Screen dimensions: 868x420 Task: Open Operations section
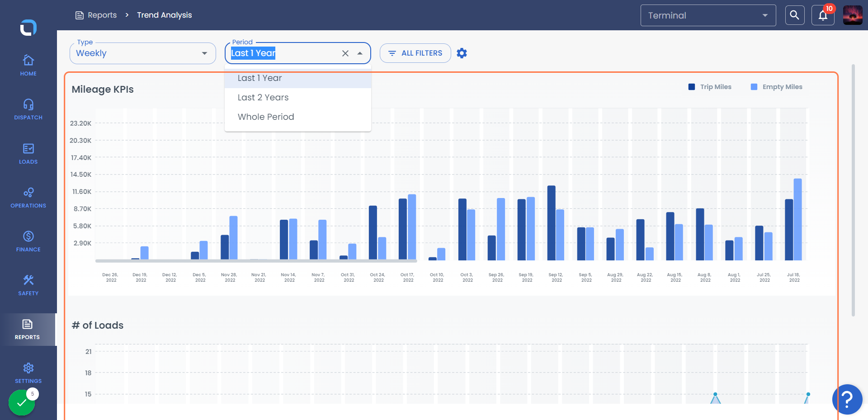[x=28, y=198]
